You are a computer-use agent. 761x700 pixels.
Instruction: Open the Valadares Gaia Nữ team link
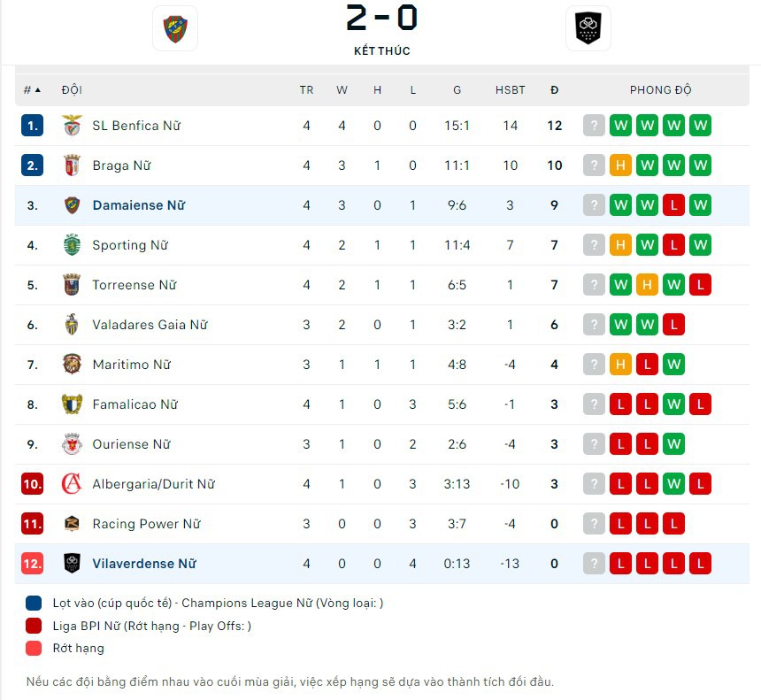click(x=150, y=325)
